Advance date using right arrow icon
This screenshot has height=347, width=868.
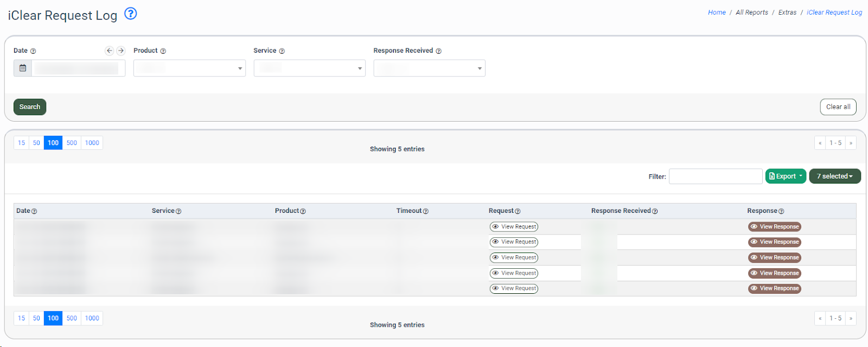tap(121, 51)
